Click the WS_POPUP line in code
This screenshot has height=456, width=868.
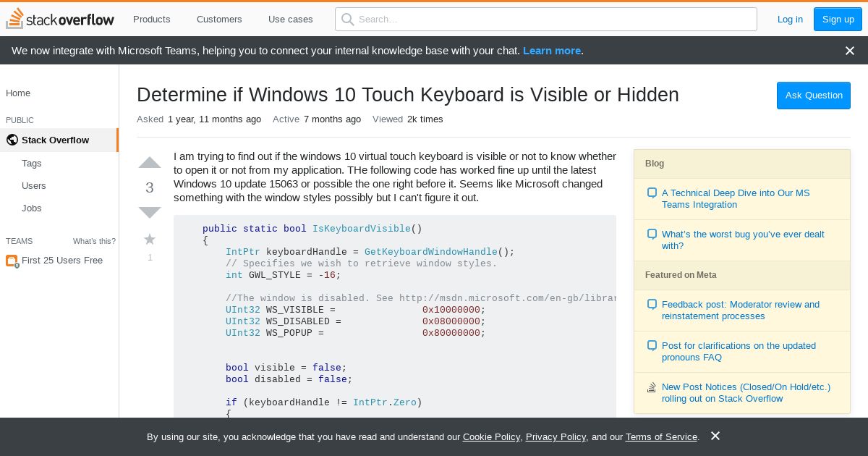(x=355, y=333)
